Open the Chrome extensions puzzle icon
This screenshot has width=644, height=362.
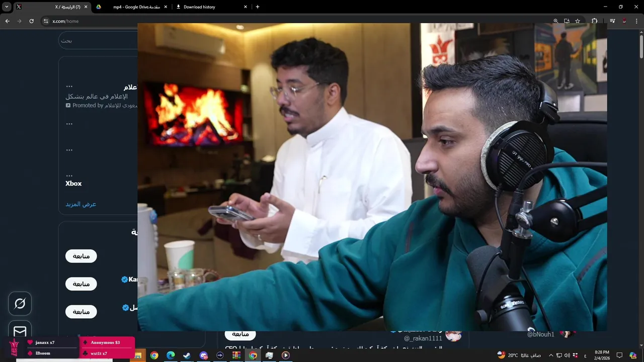tap(595, 21)
